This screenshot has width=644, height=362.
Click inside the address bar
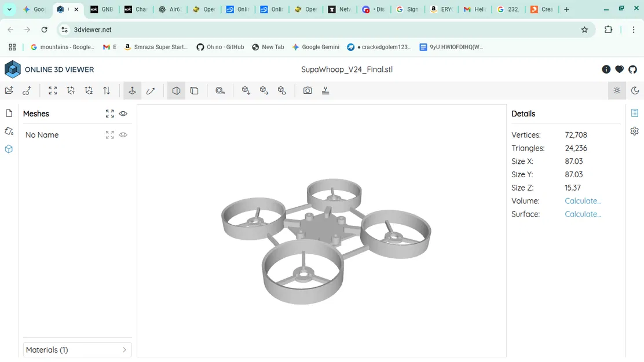click(x=232, y=30)
